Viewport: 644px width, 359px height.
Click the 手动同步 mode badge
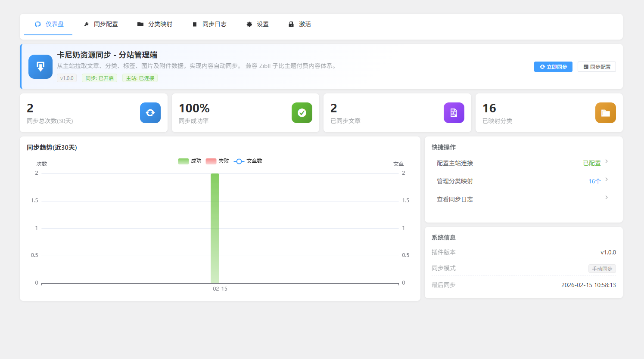602,269
